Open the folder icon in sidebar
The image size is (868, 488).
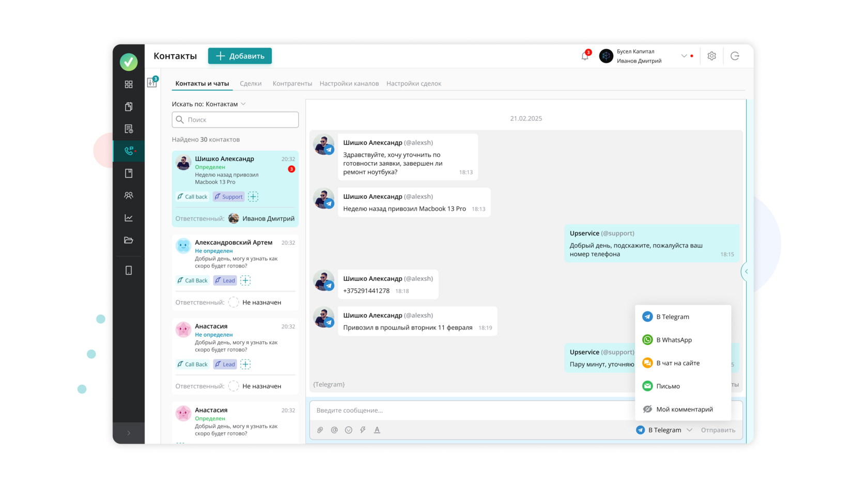129,240
